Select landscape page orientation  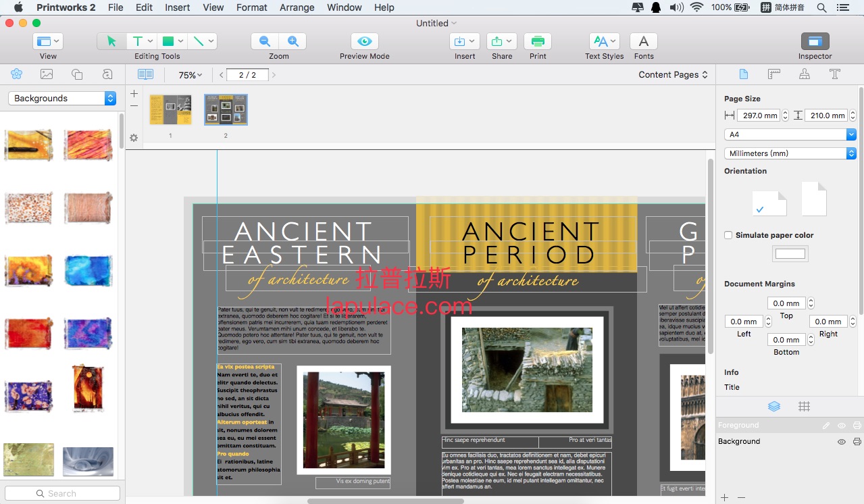coord(769,203)
